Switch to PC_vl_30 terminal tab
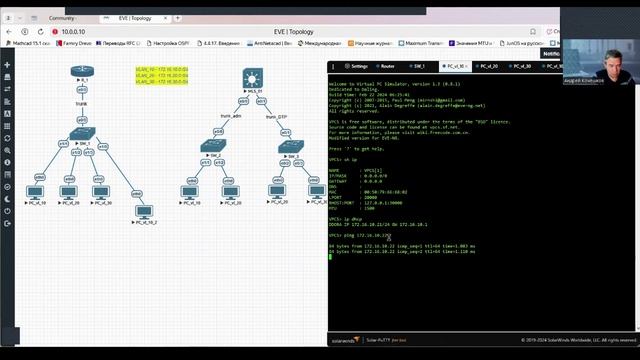Screen dimensions: 640x360 tap(521, 66)
